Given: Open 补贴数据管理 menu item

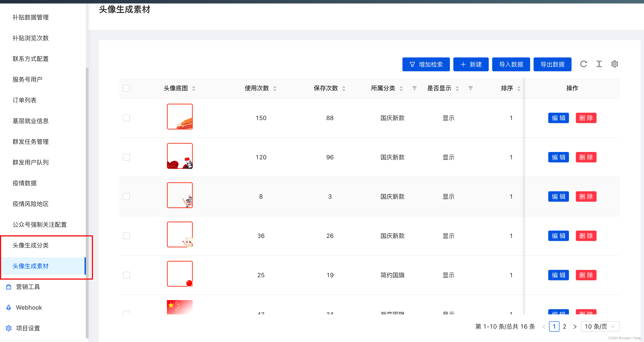Looking at the screenshot, I should point(30,17).
